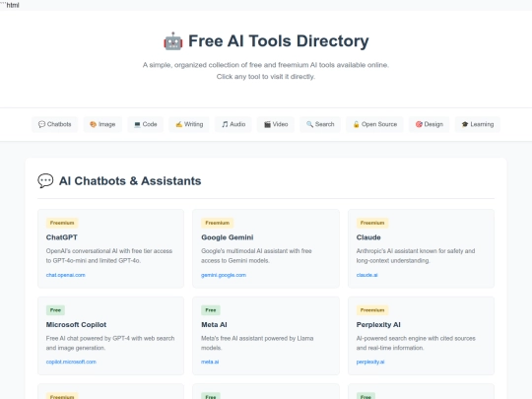Visit the copilot.microsoft.com link
The width and height of the screenshot is (532, 399).
[71, 362]
